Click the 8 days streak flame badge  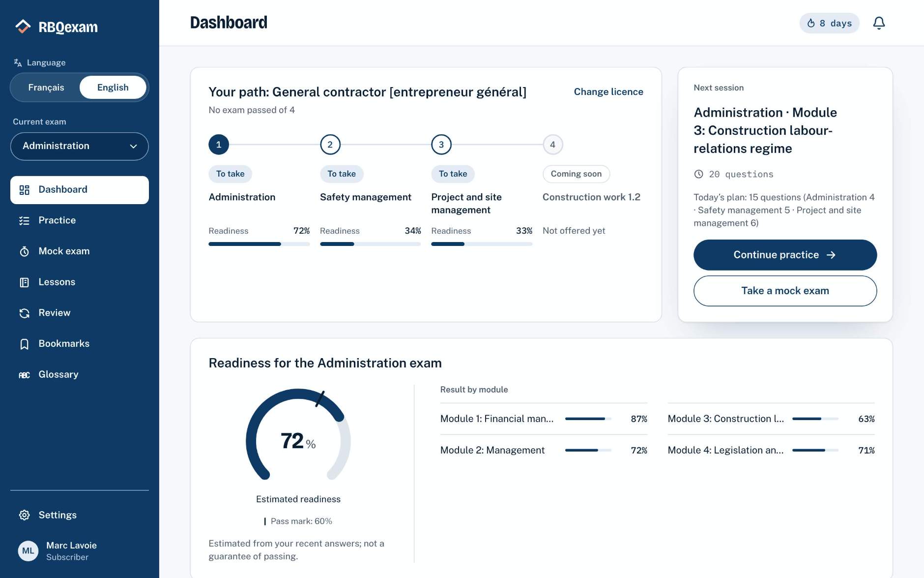click(x=829, y=23)
